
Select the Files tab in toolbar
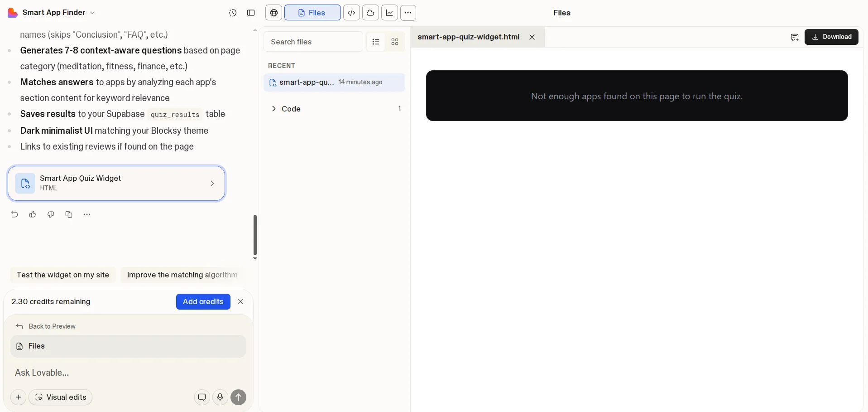312,13
